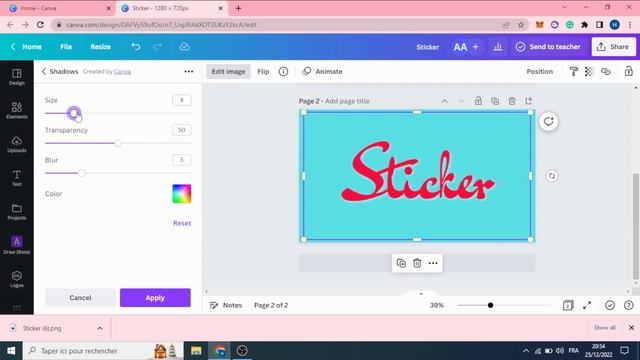
Task: Click the zoom slider handle
Action: coord(491,305)
